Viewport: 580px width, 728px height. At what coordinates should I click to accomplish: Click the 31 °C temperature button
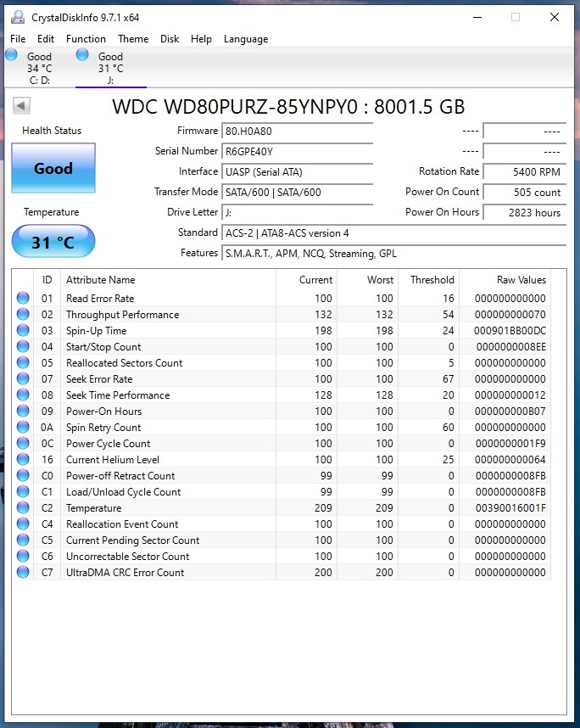pyautogui.click(x=53, y=242)
